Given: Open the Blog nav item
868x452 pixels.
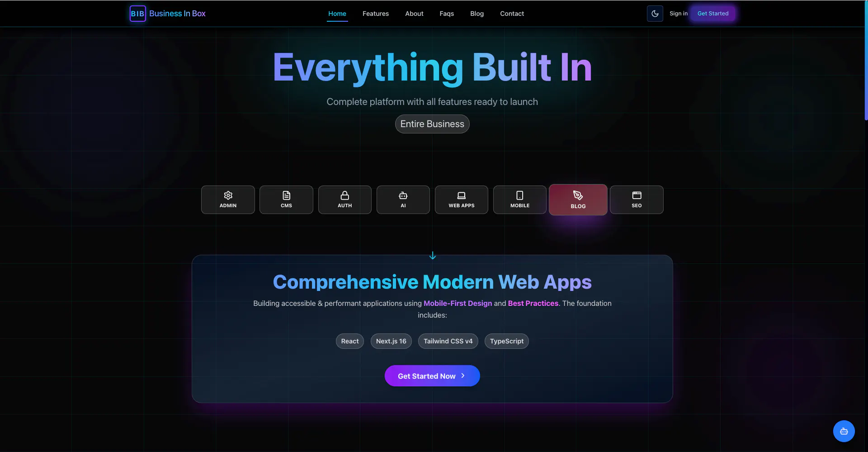Looking at the screenshot, I should 477,14.
